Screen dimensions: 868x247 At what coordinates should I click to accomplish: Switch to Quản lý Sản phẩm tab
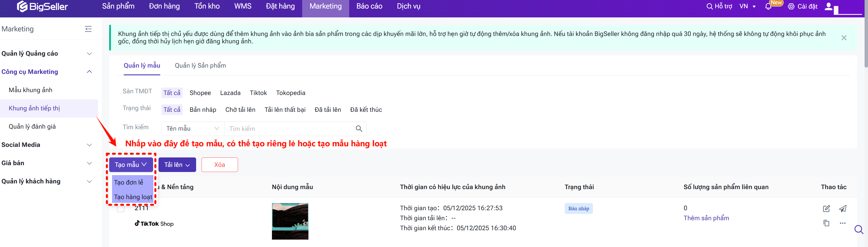coord(200,66)
